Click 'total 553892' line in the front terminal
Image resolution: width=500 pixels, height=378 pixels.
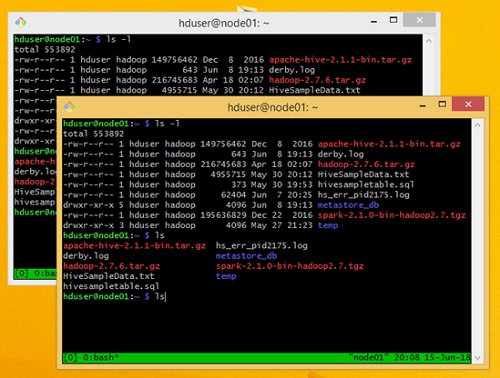(93, 134)
